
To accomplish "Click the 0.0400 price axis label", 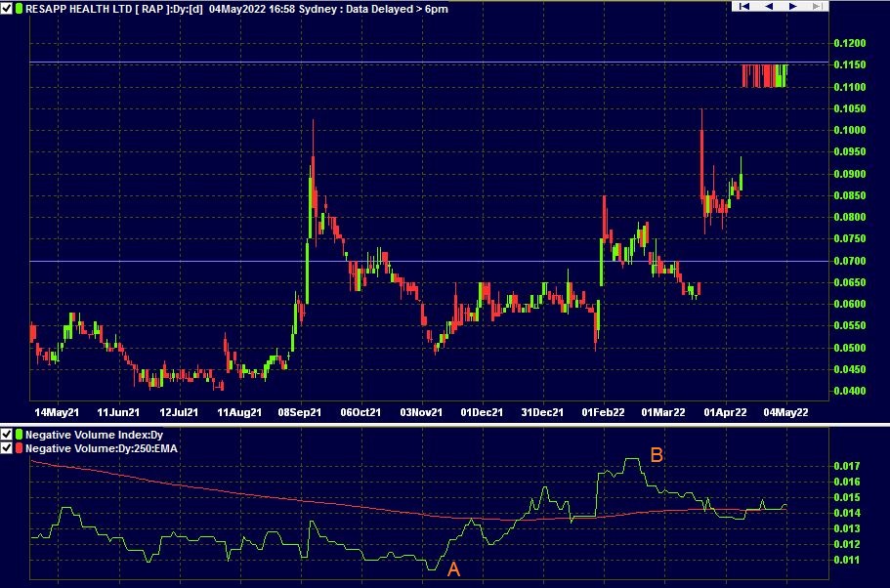I will pos(850,391).
